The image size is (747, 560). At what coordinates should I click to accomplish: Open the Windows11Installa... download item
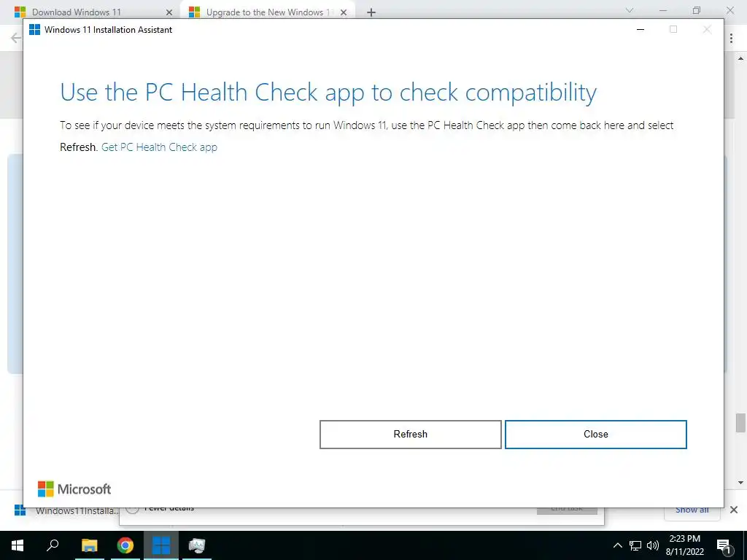66,511
